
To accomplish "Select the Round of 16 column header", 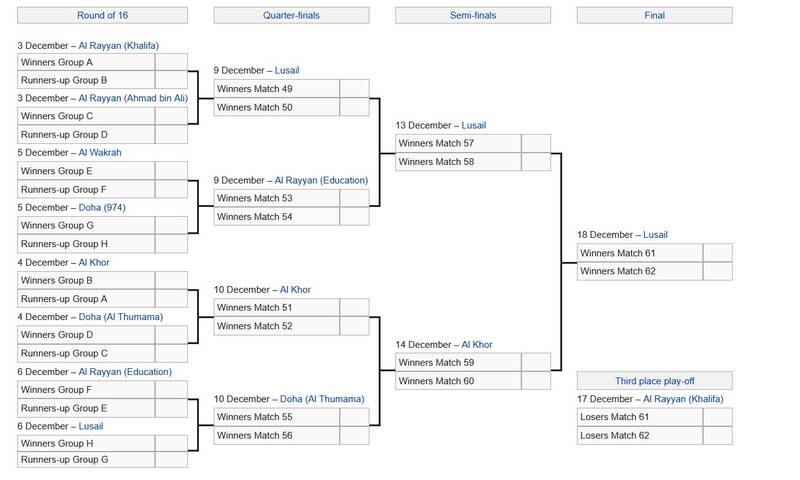I will 102,15.
